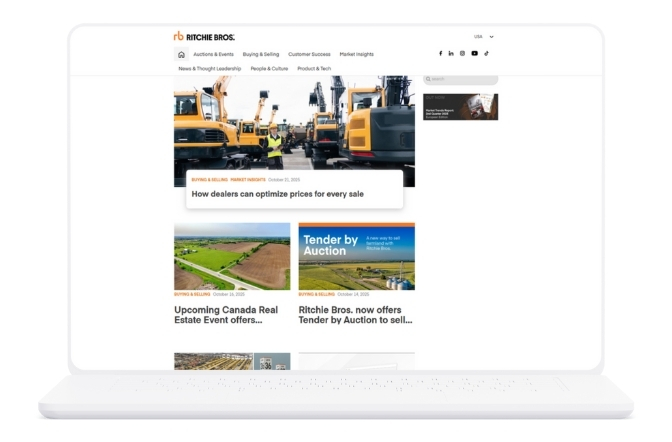Select the 'October 14, 2025' date text
Image resolution: width=672 pixels, height=442 pixels.
[353, 295]
